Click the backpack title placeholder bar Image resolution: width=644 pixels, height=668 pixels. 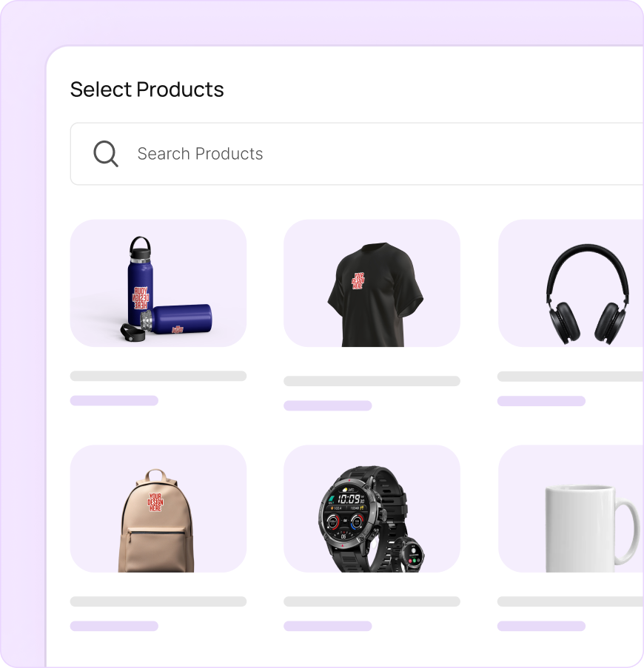[x=158, y=601]
